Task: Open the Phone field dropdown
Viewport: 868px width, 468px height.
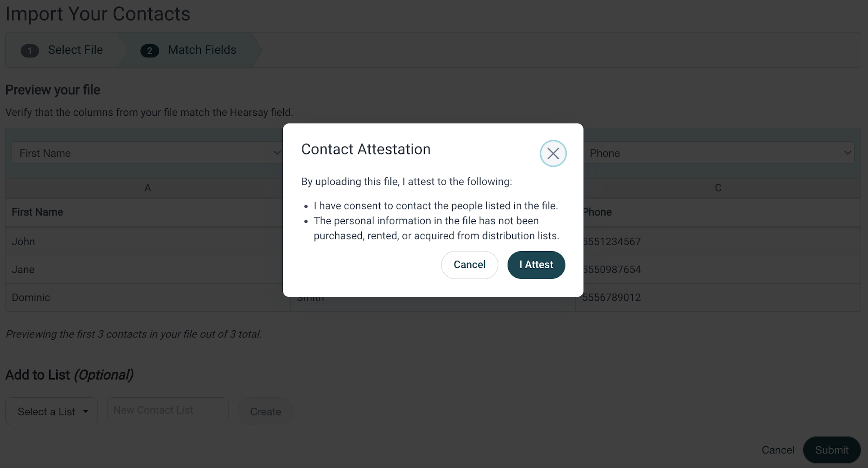Action: point(718,153)
